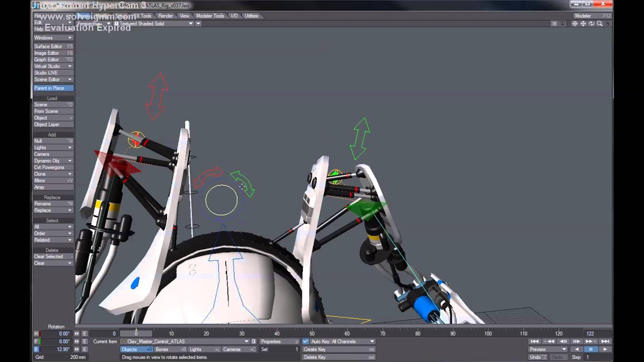The width and height of the screenshot is (644, 362).
Task: Click Step value field
Action: coord(597,357)
